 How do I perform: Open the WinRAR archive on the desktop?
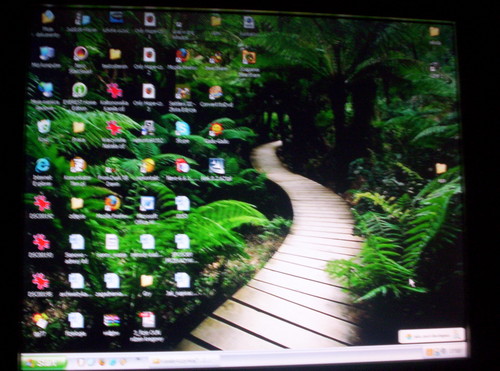pyautogui.click(x=111, y=321)
